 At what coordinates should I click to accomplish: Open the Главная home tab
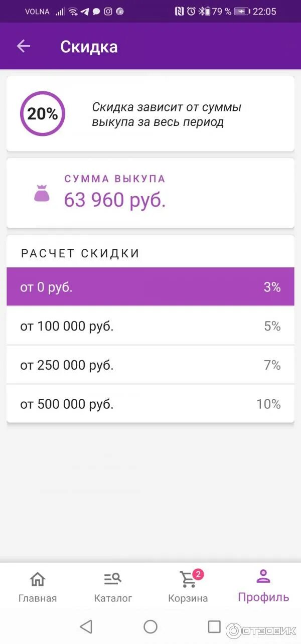[x=38, y=586]
